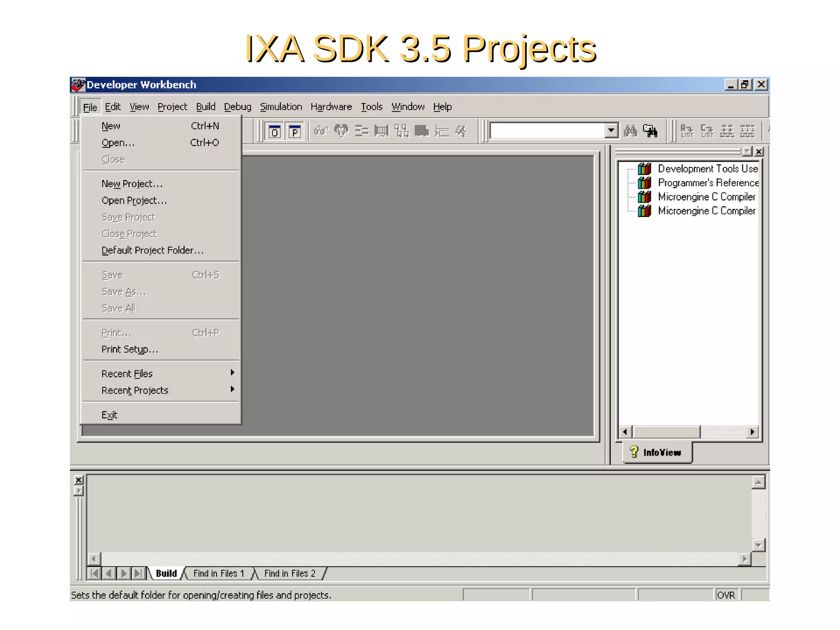
Task: Click the Compiler LIST icon in toolbar
Action: point(707,131)
